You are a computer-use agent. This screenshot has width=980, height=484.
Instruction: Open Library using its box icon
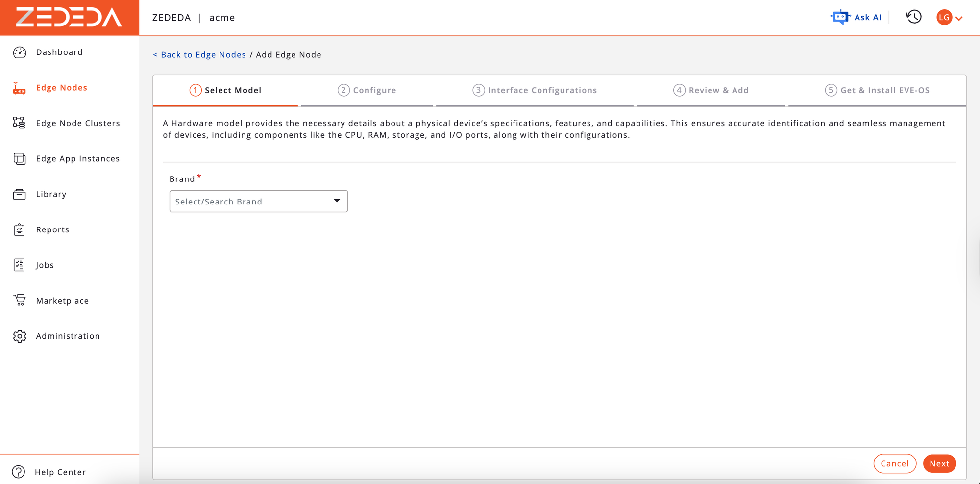[20, 194]
